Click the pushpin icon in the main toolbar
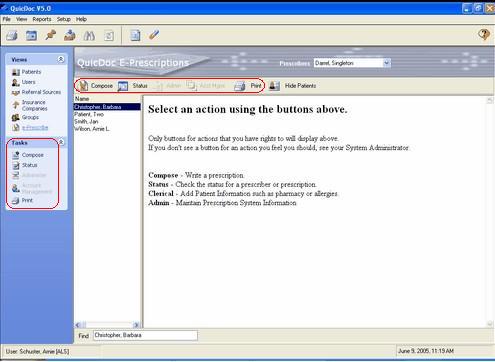Image resolution: width=495 pixels, height=362 pixels. tap(51, 35)
